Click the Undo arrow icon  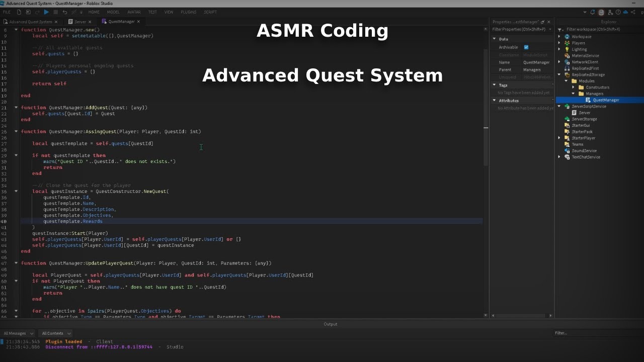coord(64,12)
